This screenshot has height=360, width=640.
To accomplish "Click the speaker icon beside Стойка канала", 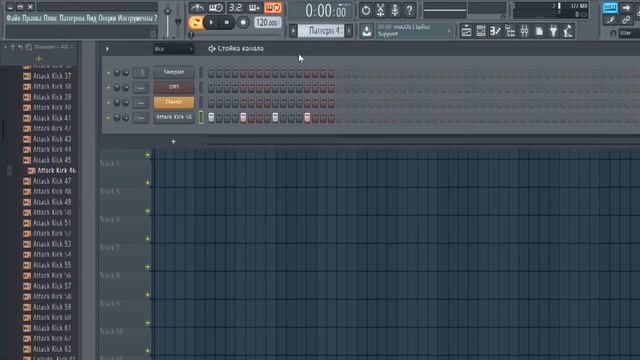I will click(211, 49).
